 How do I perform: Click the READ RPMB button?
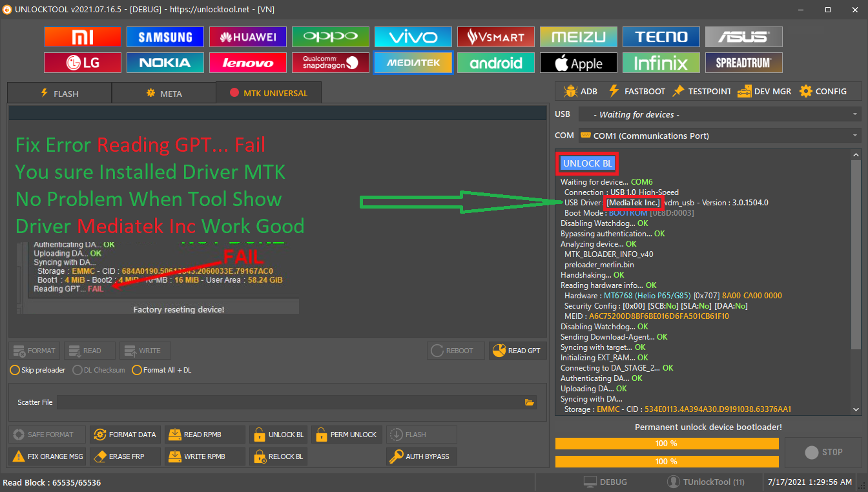coord(205,435)
